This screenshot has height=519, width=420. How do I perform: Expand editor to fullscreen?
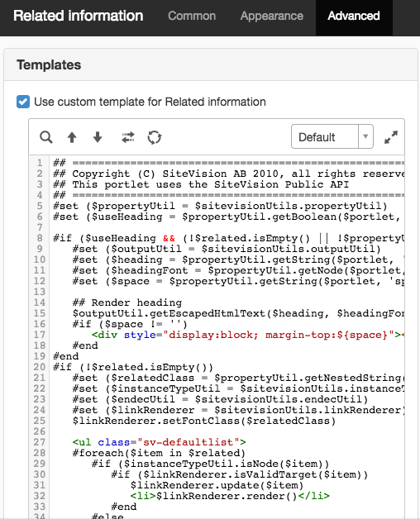click(x=391, y=137)
